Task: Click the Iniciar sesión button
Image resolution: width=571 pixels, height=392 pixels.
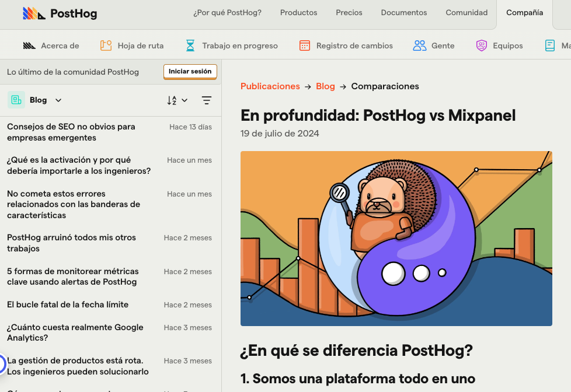Action: point(190,71)
